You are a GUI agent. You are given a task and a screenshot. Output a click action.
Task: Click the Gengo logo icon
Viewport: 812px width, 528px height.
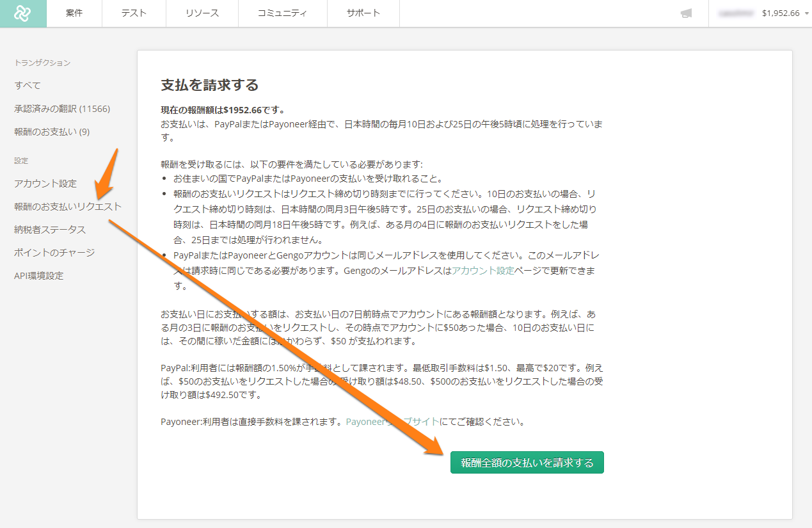23,13
